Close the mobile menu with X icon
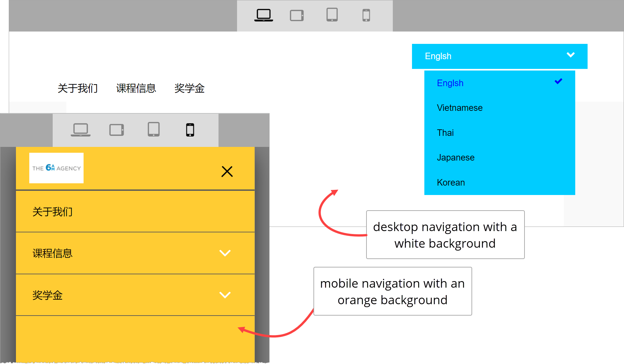624x364 pixels. click(227, 171)
